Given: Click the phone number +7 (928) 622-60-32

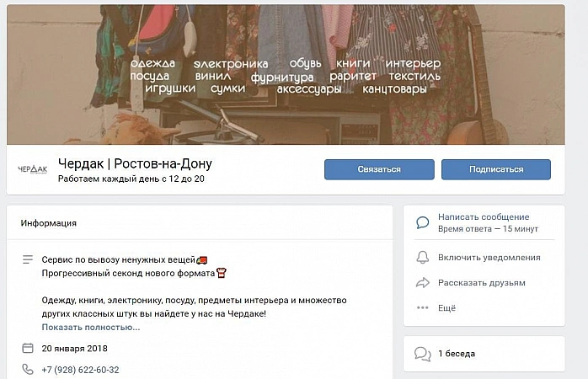Looking at the screenshot, I should [80, 370].
